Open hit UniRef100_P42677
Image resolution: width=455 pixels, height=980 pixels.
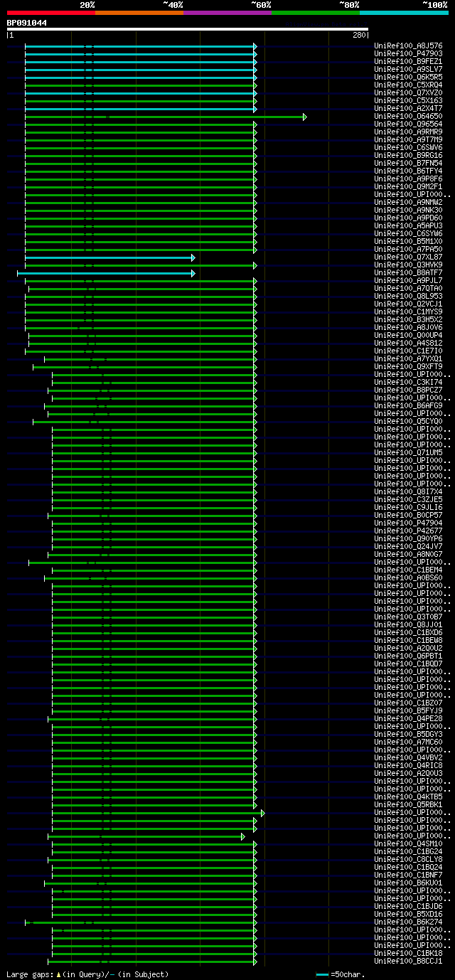[x=408, y=531]
